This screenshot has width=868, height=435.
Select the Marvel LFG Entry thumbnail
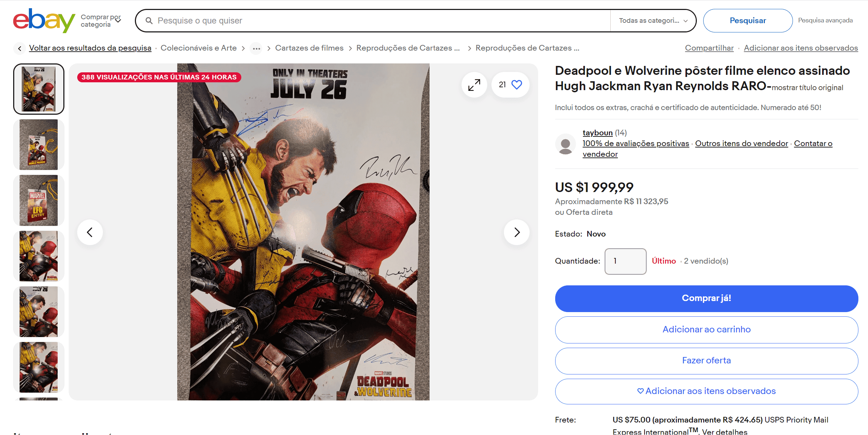(x=39, y=200)
